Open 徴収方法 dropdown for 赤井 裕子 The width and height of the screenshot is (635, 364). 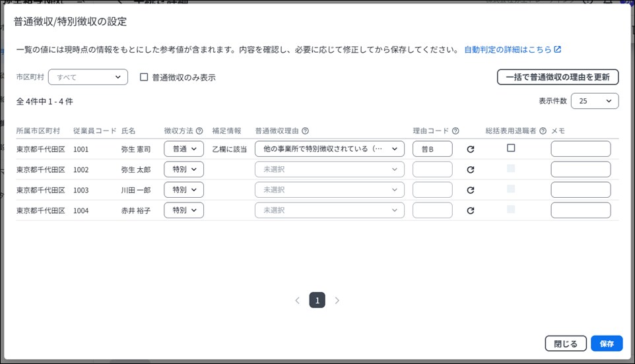[x=184, y=210]
